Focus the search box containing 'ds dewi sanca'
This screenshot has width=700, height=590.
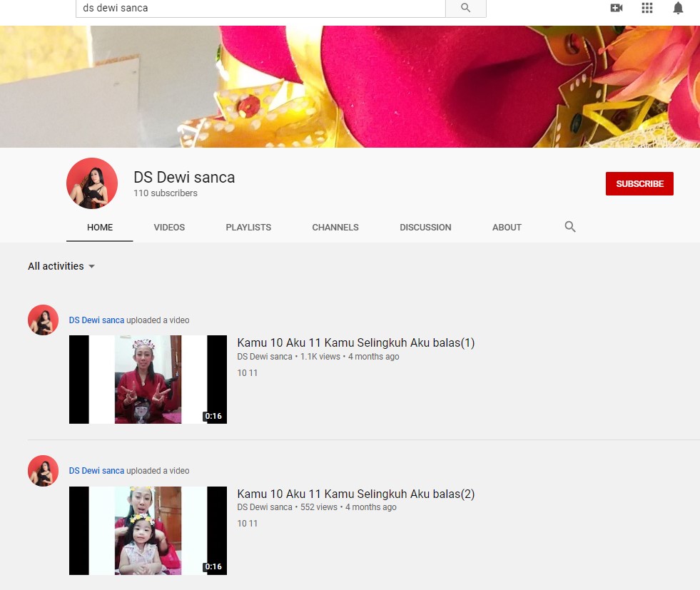click(x=260, y=8)
